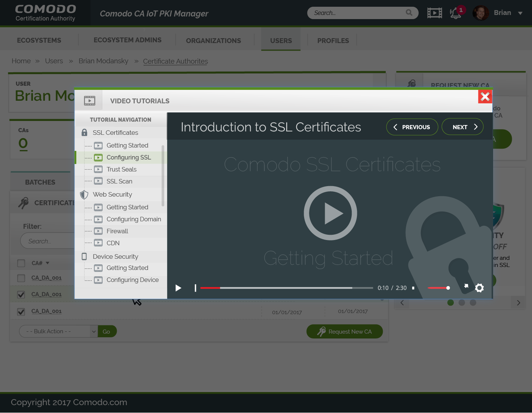Expand the video to fullscreen

click(x=466, y=286)
